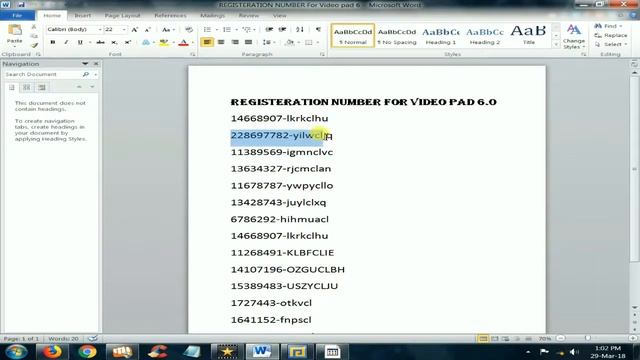Select Align Text Right
This screenshot has height=360, width=640.
(235, 42)
